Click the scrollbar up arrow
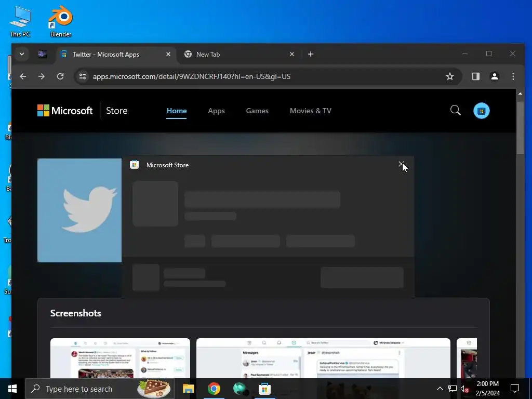Viewport: 532px width, 399px height. [x=520, y=94]
